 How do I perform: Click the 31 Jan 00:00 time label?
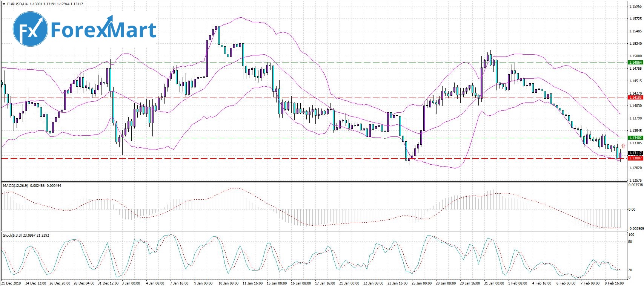tap(494, 283)
